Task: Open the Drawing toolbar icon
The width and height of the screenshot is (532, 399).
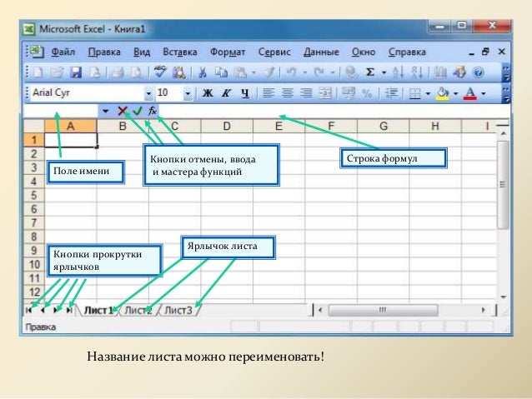Action: pos(459,72)
